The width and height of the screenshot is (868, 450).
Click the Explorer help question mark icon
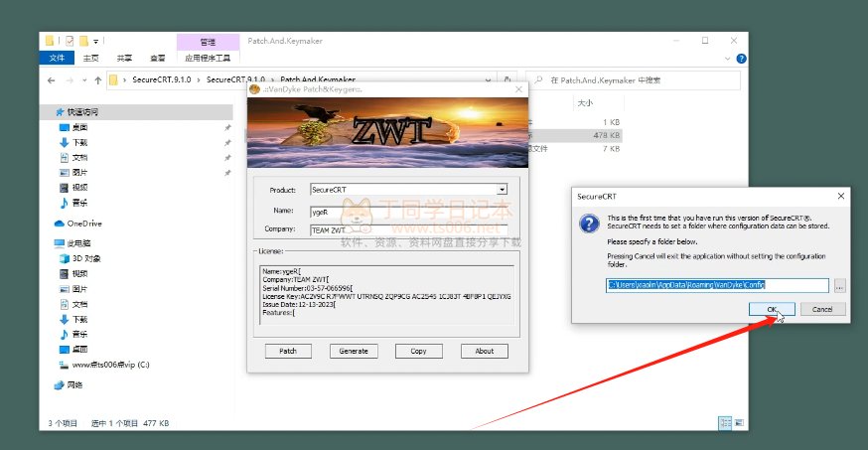coord(740,59)
